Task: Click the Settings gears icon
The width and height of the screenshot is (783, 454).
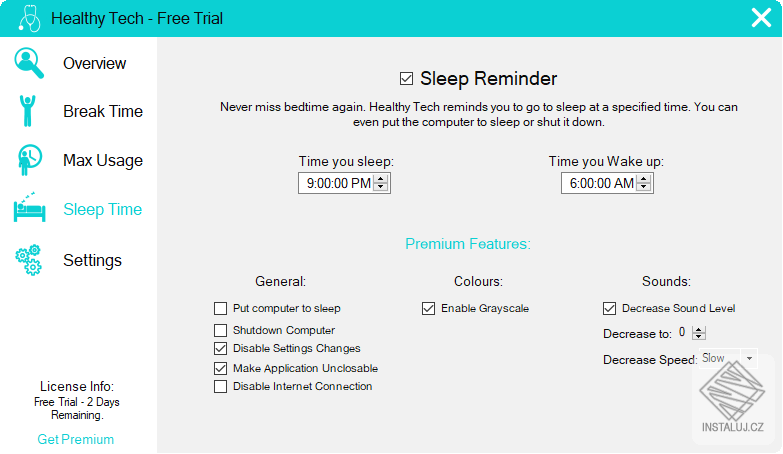Action: point(29,260)
